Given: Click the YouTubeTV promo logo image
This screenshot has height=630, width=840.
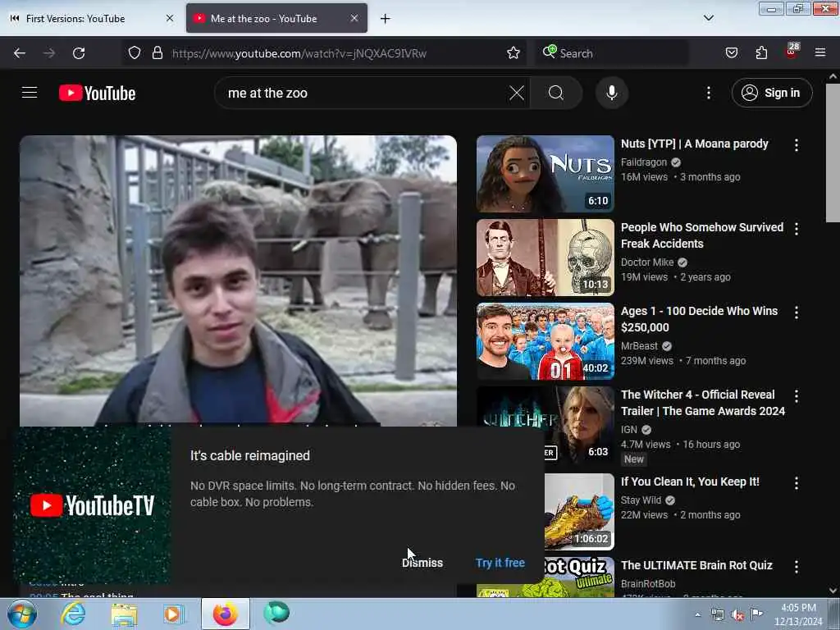Looking at the screenshot, I should (x=92, y=504).
